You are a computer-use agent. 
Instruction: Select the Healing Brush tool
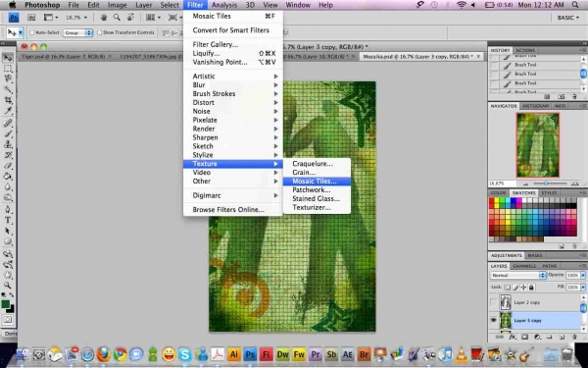[8, 123]
